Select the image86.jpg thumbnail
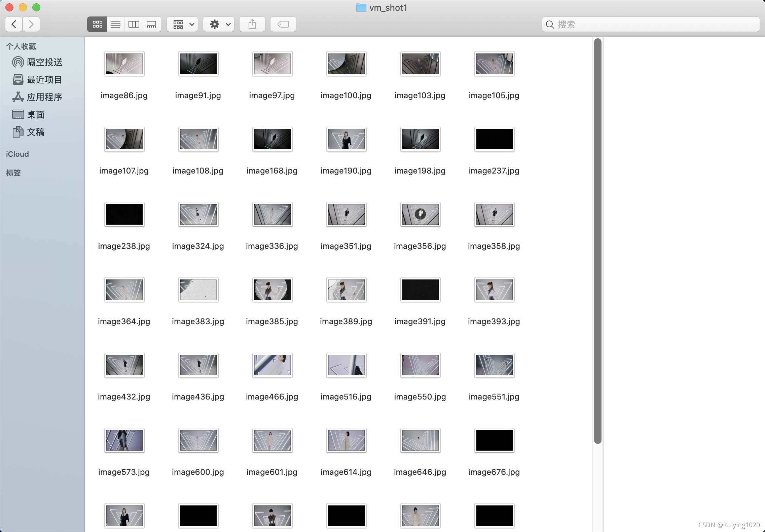Image resolution: width=765 pixels, height=532 pixels. coord(124,64)
